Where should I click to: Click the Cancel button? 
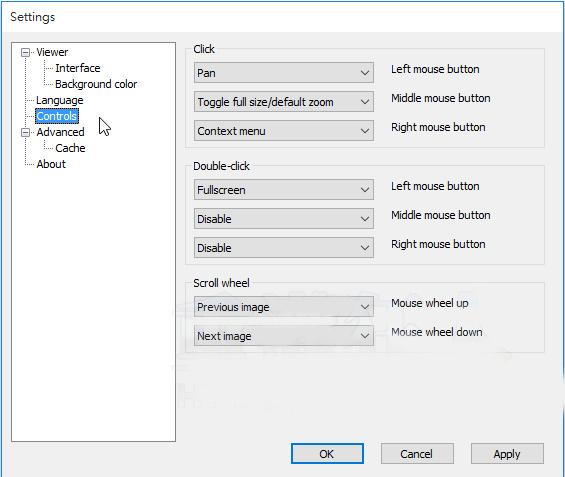[x=417, y=454]
